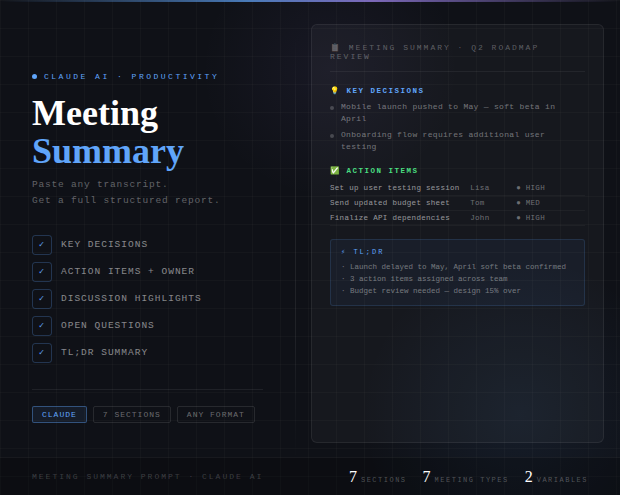
Task: Uncheck the Action Items + Owner checkbox
Action: tap(42, 271)
